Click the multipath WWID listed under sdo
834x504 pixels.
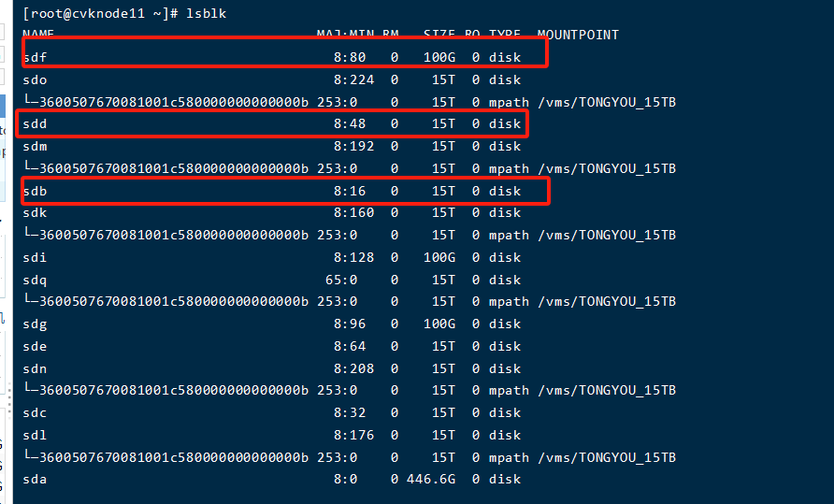pyautogui.click(x=173, y=102)
